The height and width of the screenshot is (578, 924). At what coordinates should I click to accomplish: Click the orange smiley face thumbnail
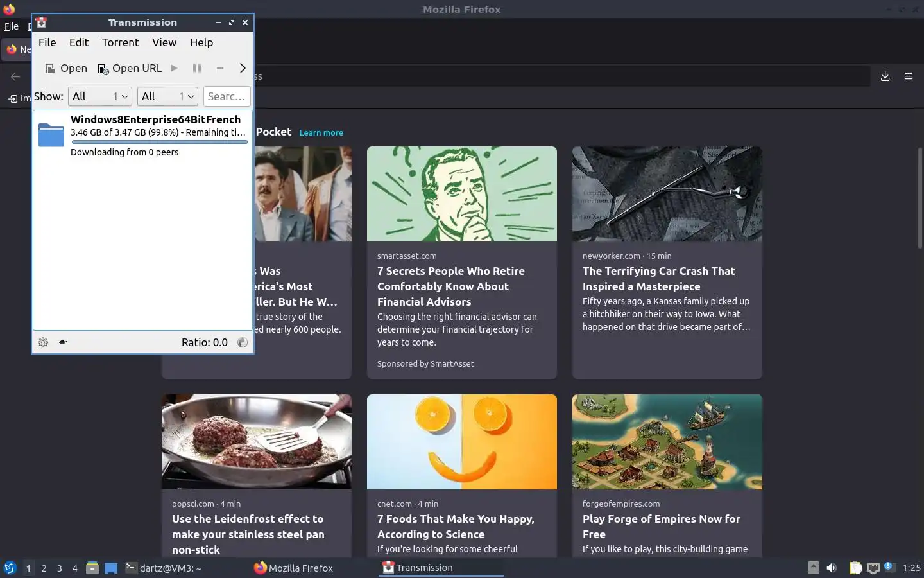462,442
